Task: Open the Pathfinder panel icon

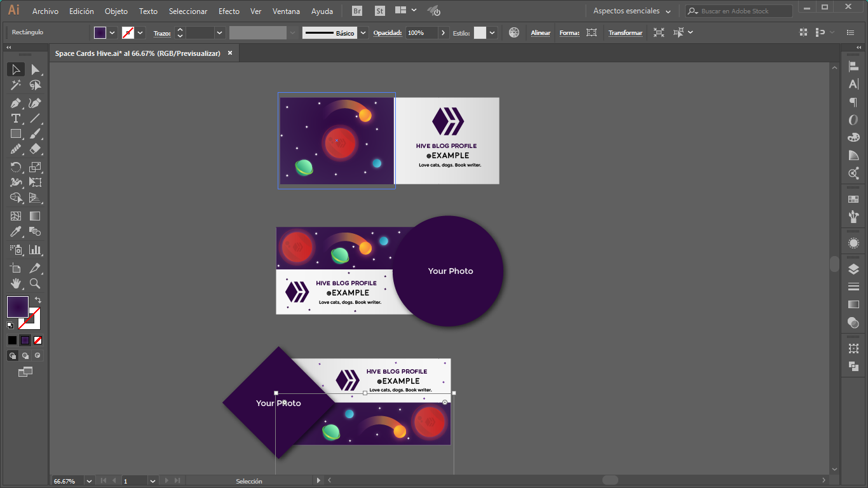Action: 853,366
